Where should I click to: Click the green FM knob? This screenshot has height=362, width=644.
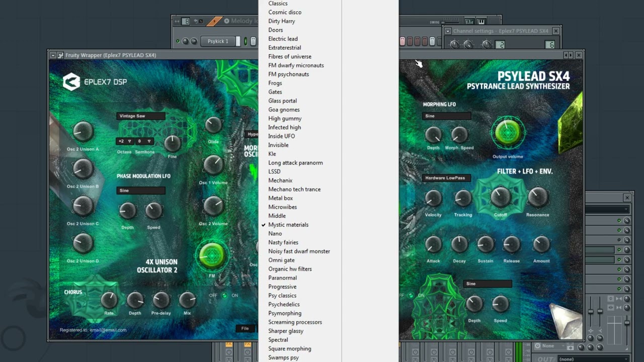pos(212,255)
